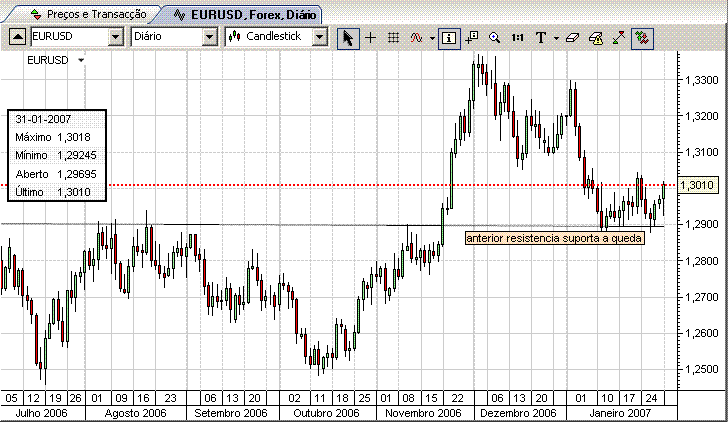The width and height of the screenshot is (728, 422).
Task: Click the Novembro 2006 month label
Action: click(423, 413)
